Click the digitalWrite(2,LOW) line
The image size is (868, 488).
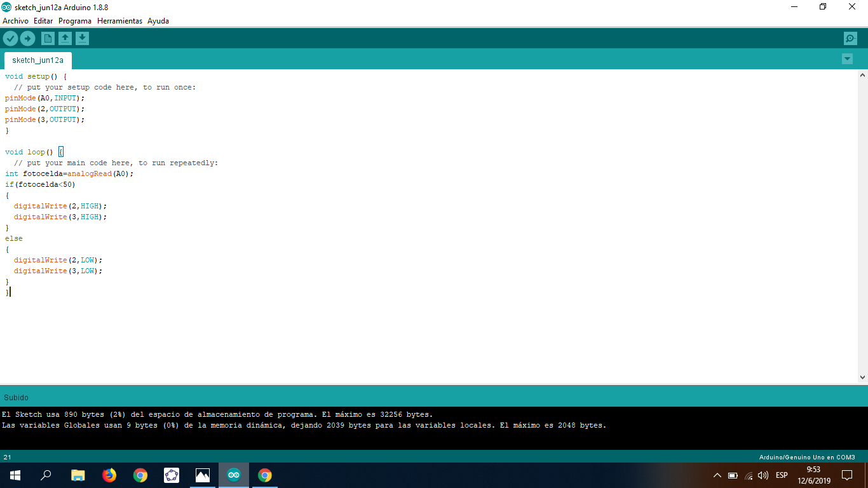pos(58,260)
